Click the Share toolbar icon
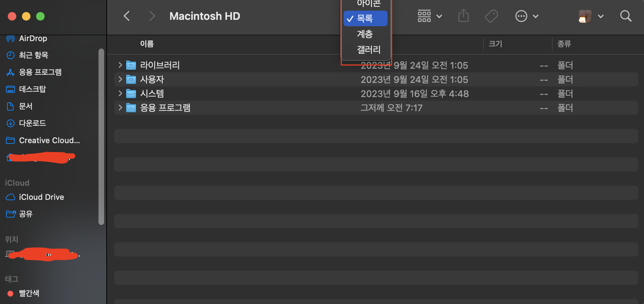The image size is (644, 304). click(463, 16)
